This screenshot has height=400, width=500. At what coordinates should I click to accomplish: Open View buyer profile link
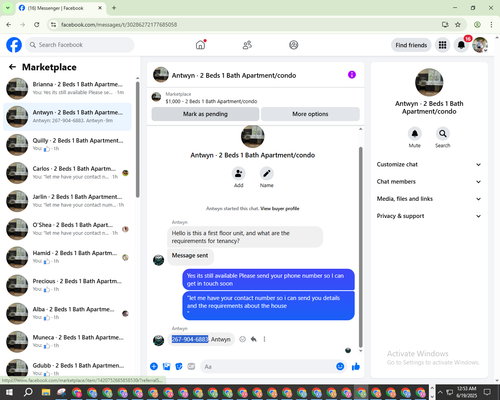coord(280,209)
